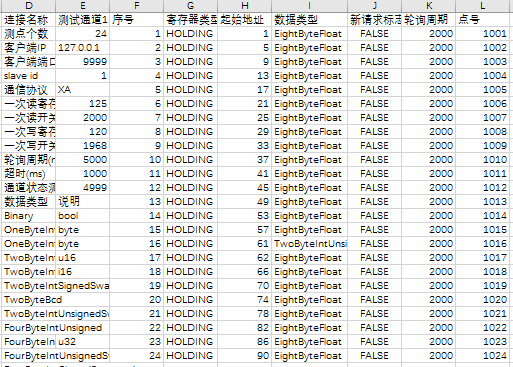Screen dimensions: 513x367
Task: Select column D header
Action: point(29,6)
